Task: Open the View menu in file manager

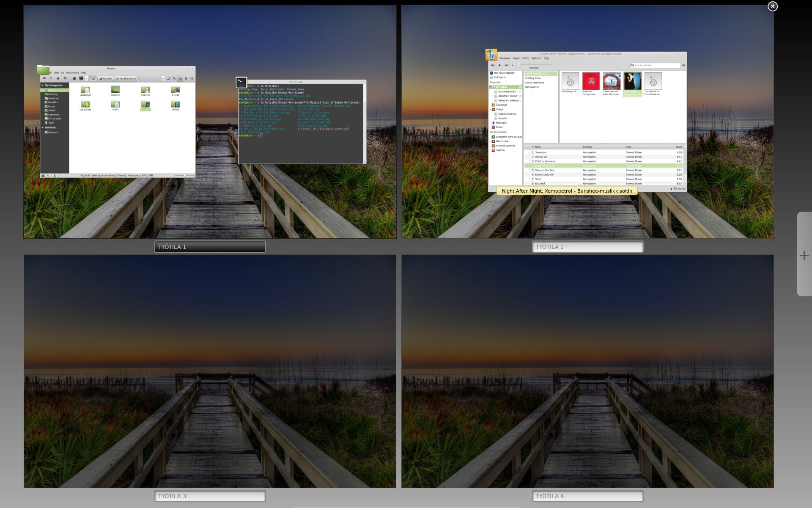Action: (x=56, y=73)
